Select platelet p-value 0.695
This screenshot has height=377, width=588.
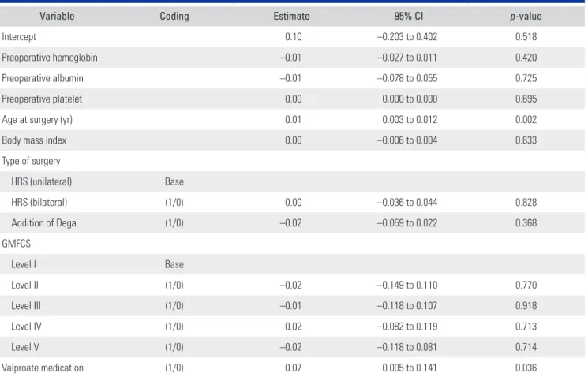(x=526, y=99)
